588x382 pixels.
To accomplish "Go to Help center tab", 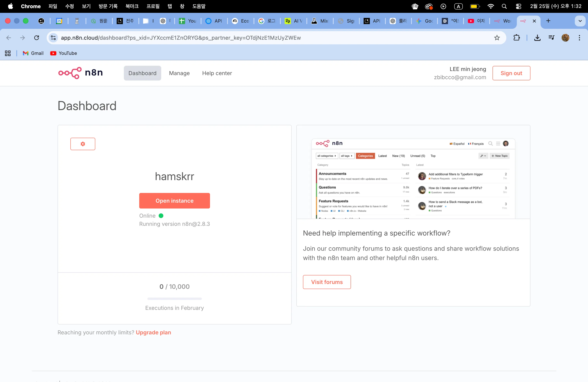I will coord(217,73).
